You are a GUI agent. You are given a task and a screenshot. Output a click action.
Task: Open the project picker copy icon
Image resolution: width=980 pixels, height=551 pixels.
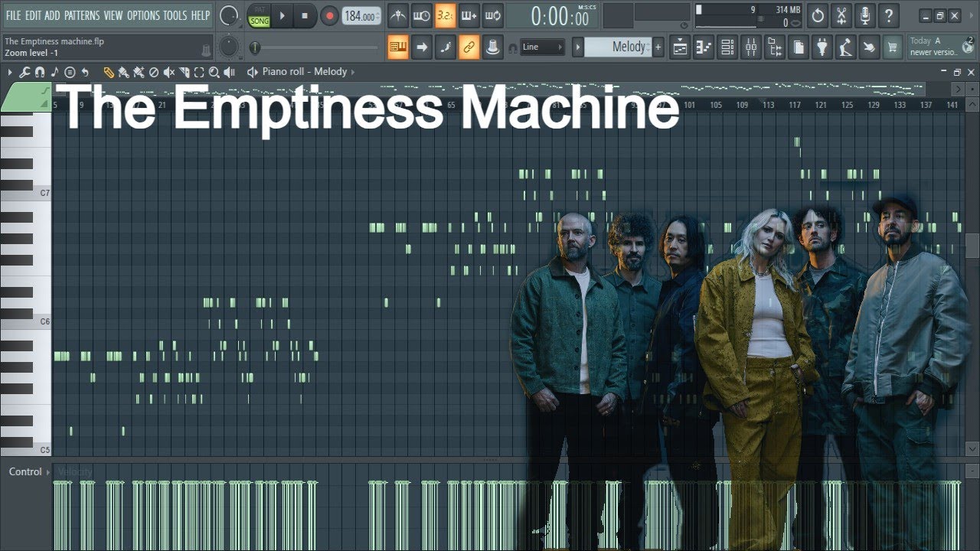[799, 47]
